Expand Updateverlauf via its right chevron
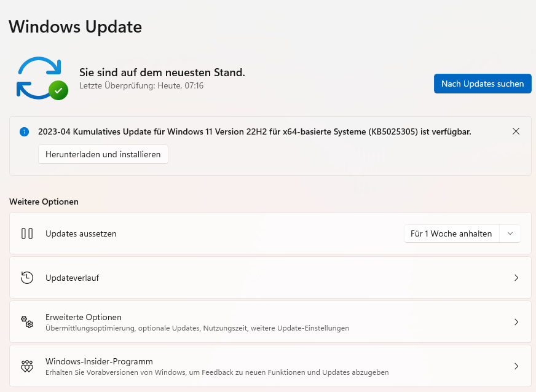 click(516, 278)
